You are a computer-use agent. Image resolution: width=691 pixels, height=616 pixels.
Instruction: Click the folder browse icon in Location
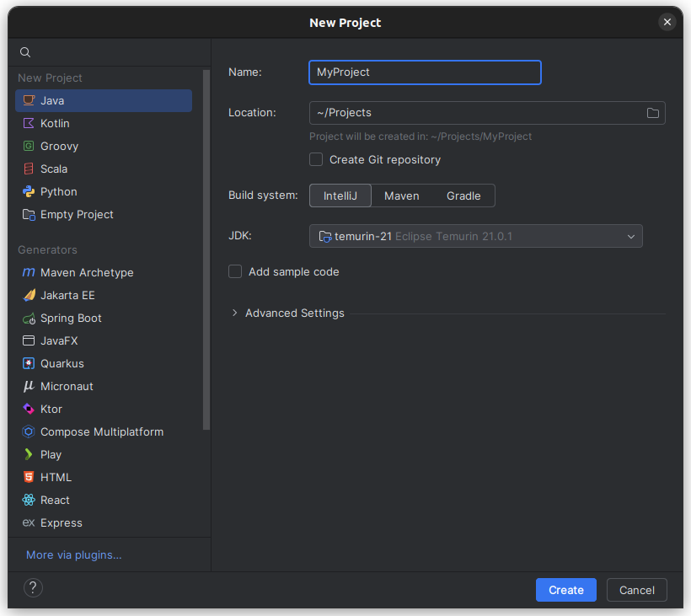[652, 113]
